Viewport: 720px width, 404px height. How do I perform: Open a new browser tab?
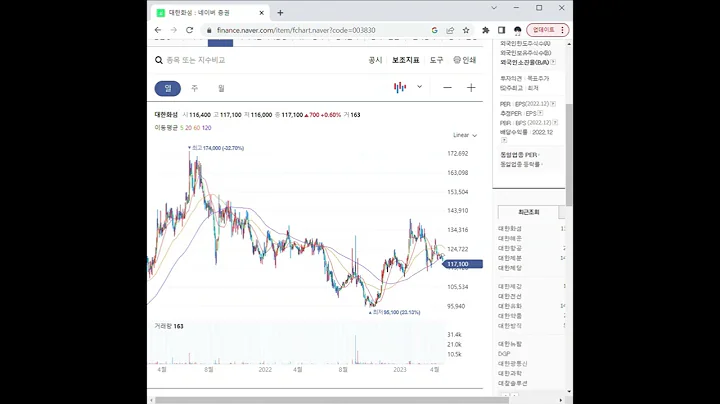(280, 13)
